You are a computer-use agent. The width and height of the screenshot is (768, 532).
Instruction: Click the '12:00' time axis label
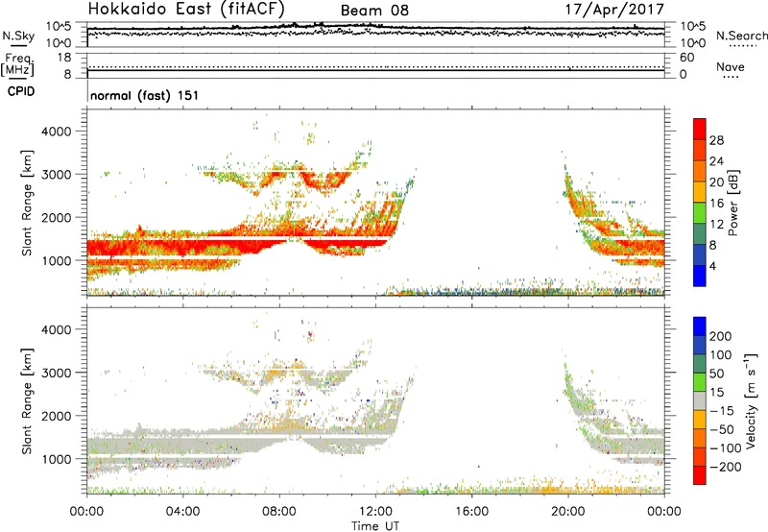pyautogui.click(x=375, y=512)
